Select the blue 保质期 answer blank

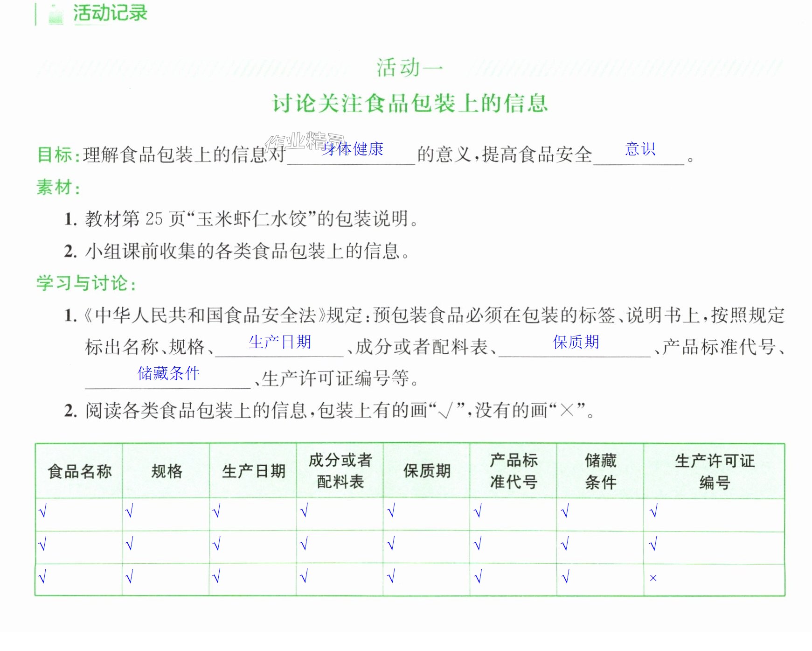[575, 345]
